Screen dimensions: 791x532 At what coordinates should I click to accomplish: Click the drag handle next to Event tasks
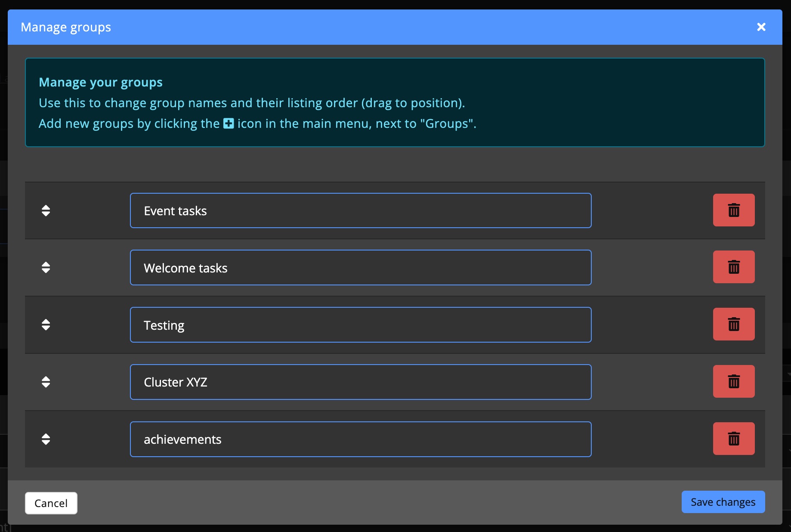tap(46, 210)
